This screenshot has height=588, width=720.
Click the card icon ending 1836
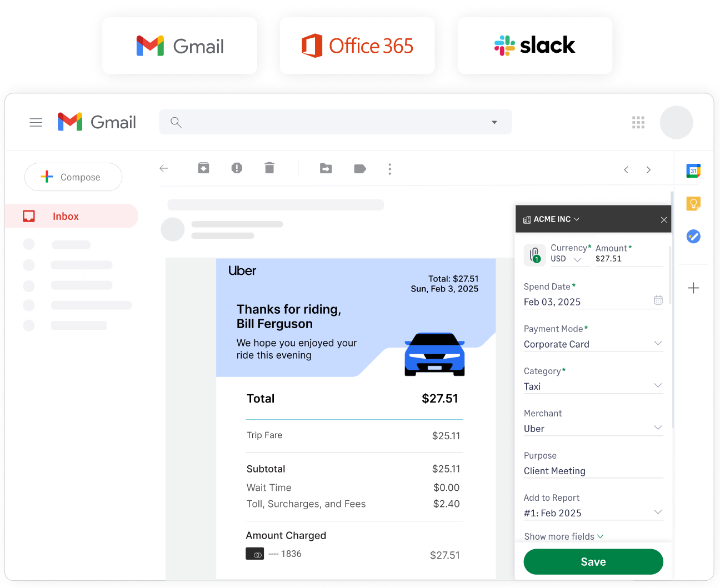pyautogui.click(x=255, y=554)
